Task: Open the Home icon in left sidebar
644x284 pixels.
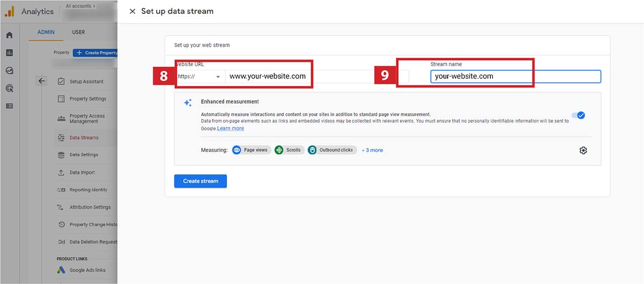Action: (x=9, y=35)
